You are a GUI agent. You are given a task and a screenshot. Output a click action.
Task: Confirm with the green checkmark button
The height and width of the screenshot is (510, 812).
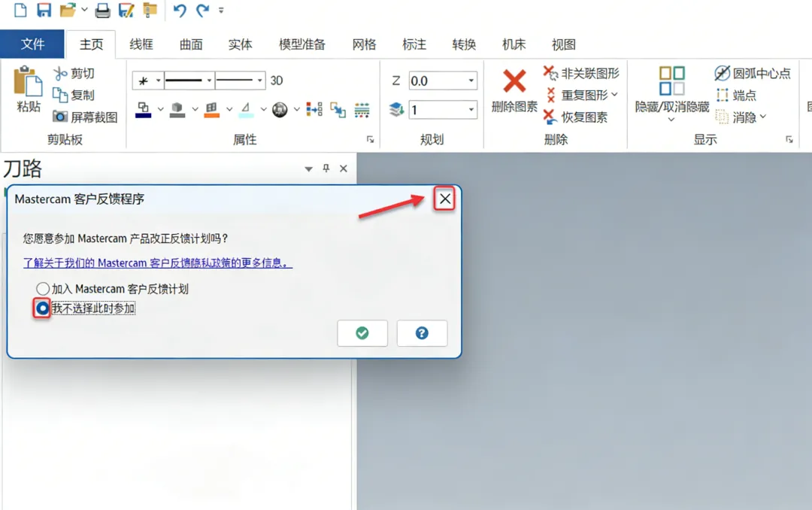(362, 332)
